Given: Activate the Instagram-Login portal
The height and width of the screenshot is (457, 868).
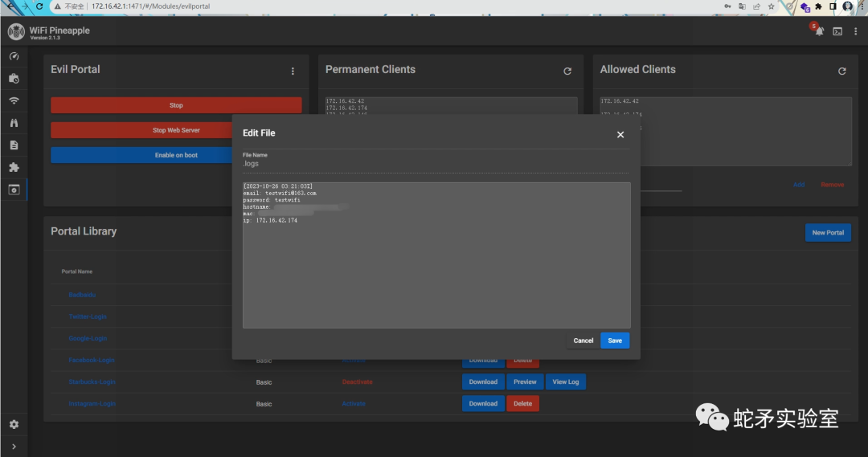Looking at the screenshot, I should point(353,403).
